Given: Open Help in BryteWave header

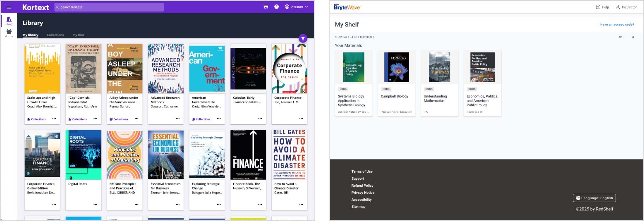Looking at the screenshot, I should pyautogui.click(x=602, y=7).
